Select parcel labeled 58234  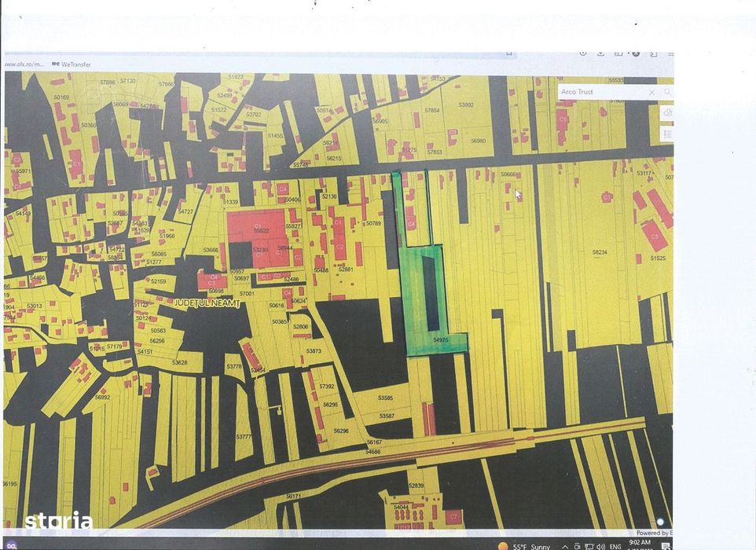click(x=600, y=252)
